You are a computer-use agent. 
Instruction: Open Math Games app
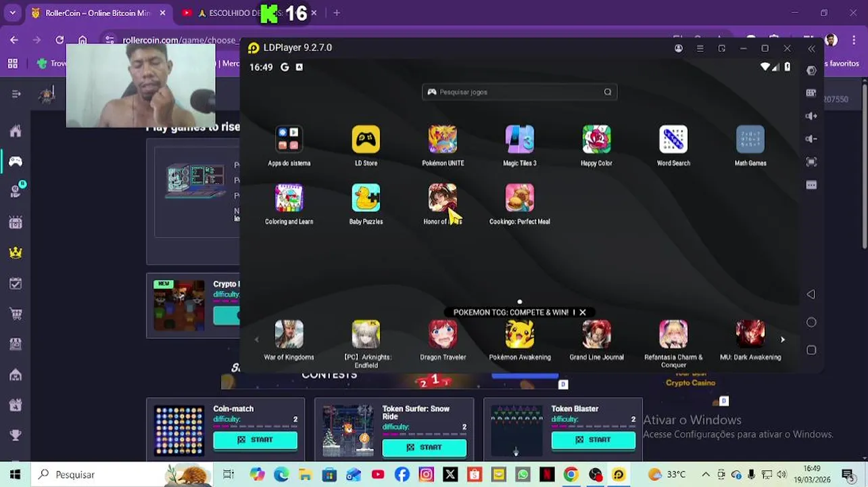pyautogui.click(x=750, y=139)
